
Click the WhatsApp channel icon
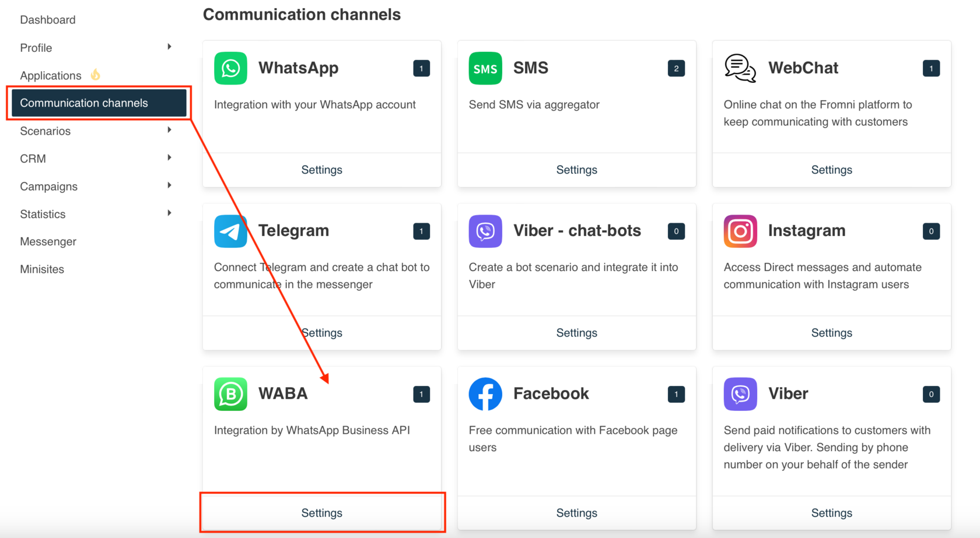pyautogui.click(x=230, y=68)
